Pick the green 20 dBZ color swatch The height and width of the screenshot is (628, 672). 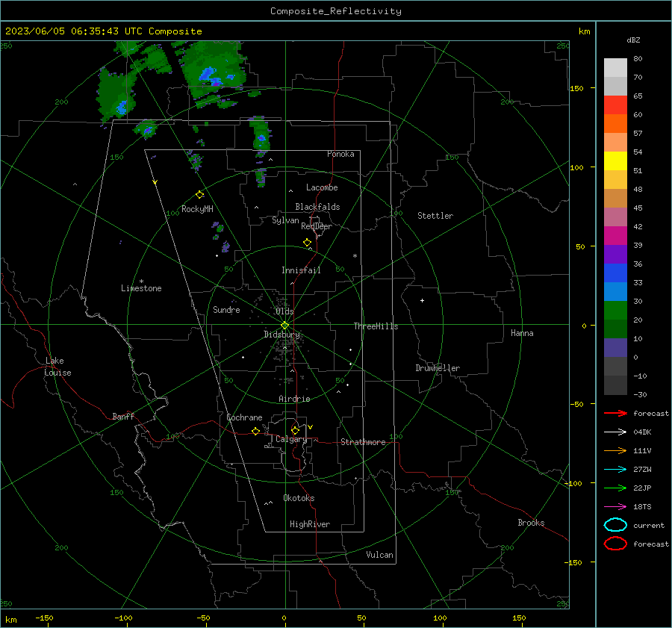pyautogui.click(x=615, y=311)
